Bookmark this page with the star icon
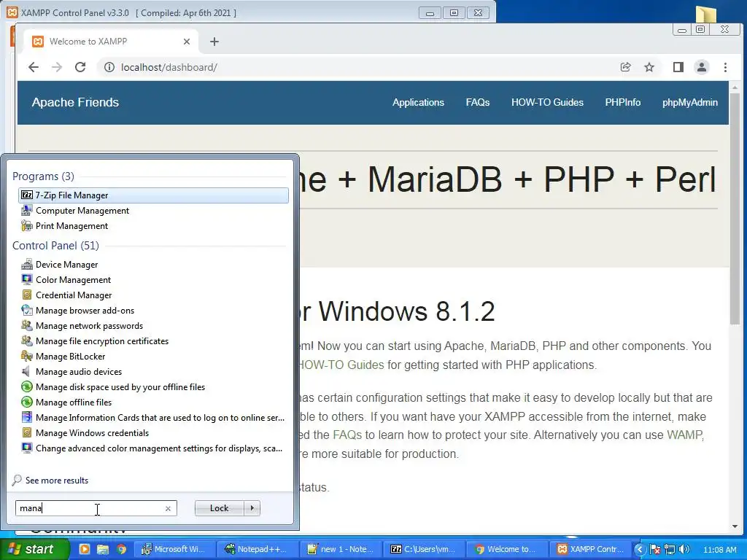The width and height of the screenshot is (747, 560). coord(649,67)
